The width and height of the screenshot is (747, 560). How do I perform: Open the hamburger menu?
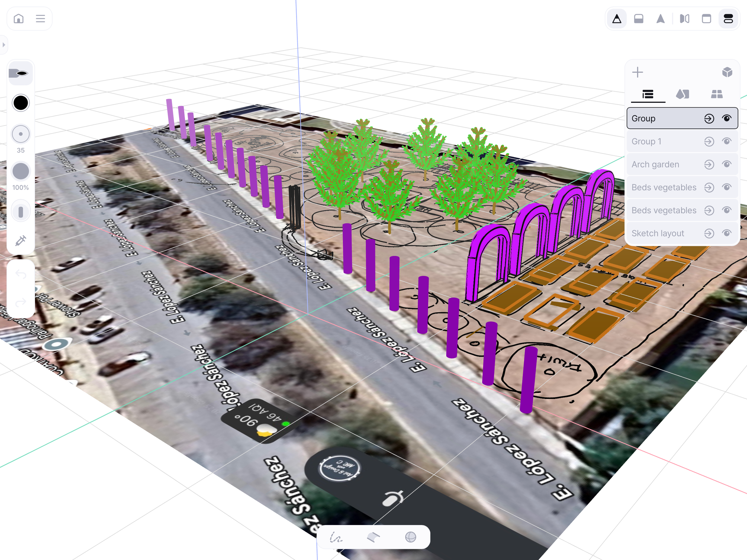[41, 19]
